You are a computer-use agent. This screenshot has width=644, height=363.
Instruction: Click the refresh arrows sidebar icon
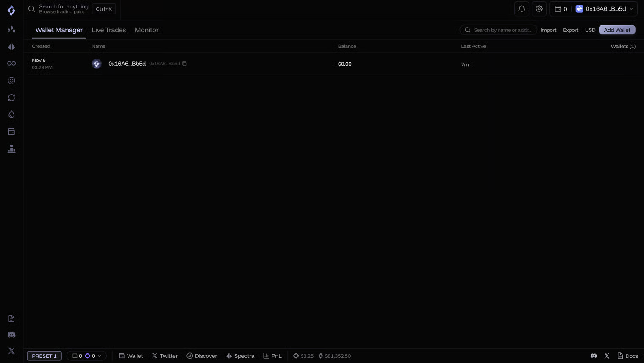11,98
